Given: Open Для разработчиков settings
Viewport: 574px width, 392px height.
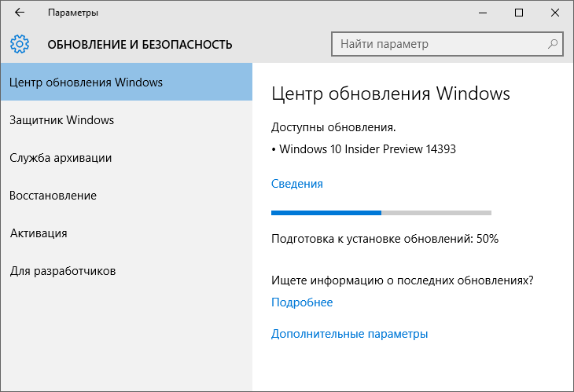Looking at the screenshot, I should 63,271.
